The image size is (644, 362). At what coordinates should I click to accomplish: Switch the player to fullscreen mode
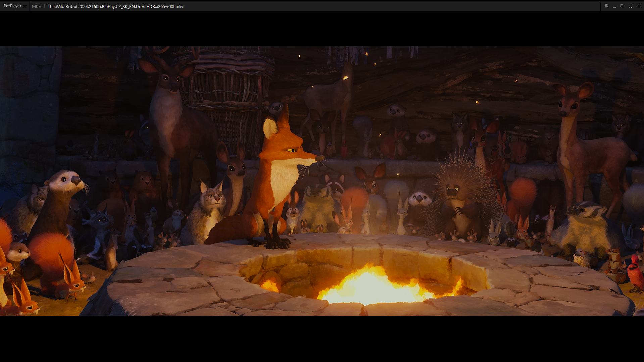[630, 6]
